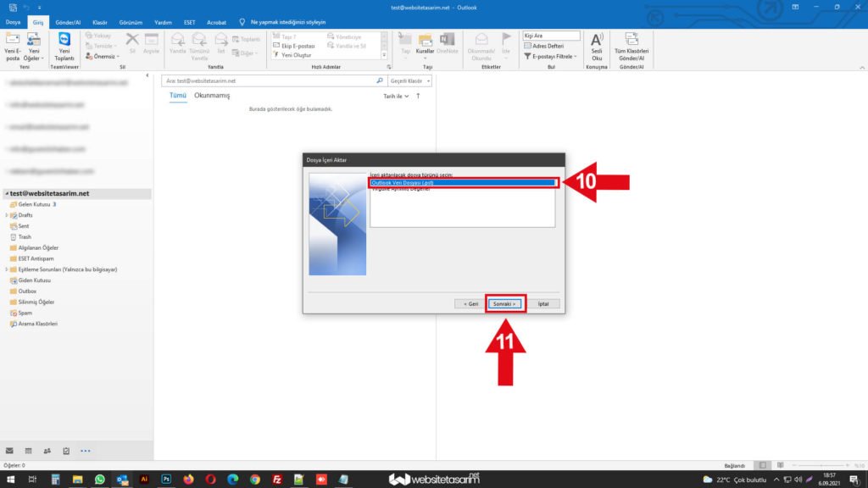The image size is (868, 488).
Task: Switch to Calendar view in navigation bar
Action: tap(29, 451)
